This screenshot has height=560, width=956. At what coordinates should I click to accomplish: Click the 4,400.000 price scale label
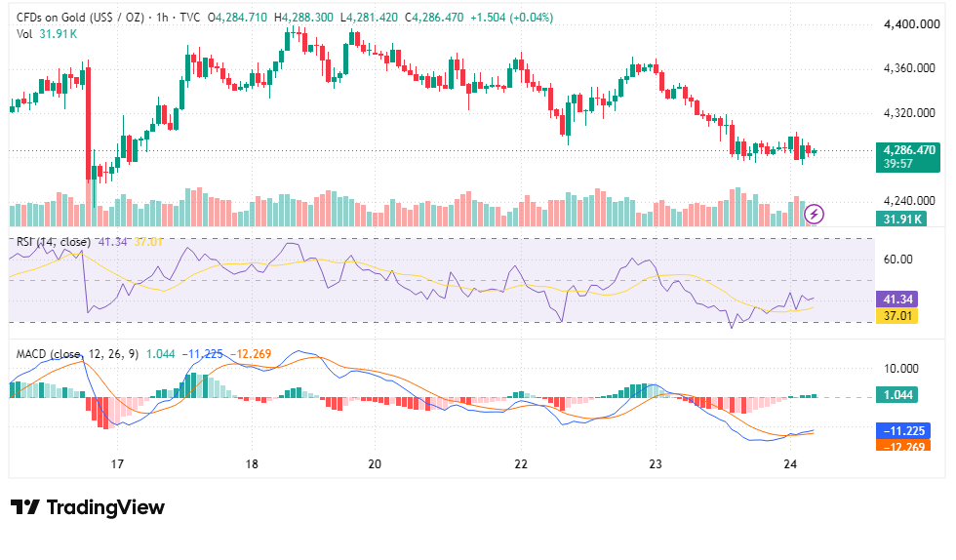911,24
